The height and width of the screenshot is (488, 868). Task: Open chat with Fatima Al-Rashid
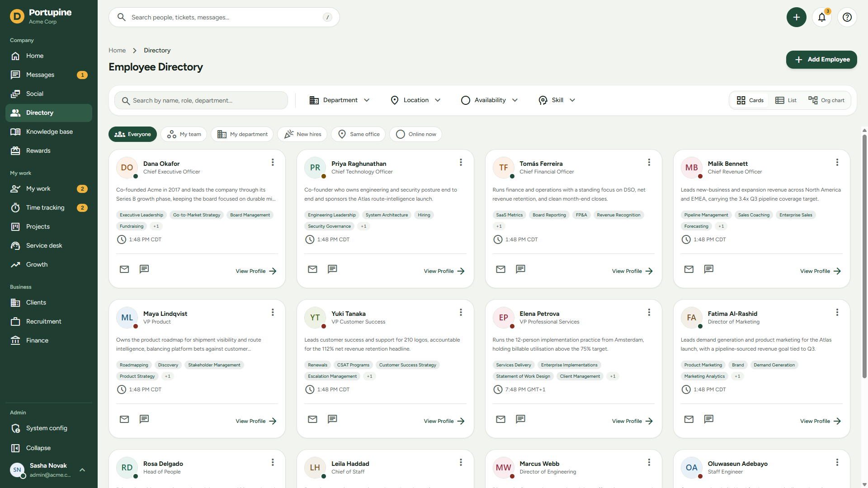click(709, 419)
